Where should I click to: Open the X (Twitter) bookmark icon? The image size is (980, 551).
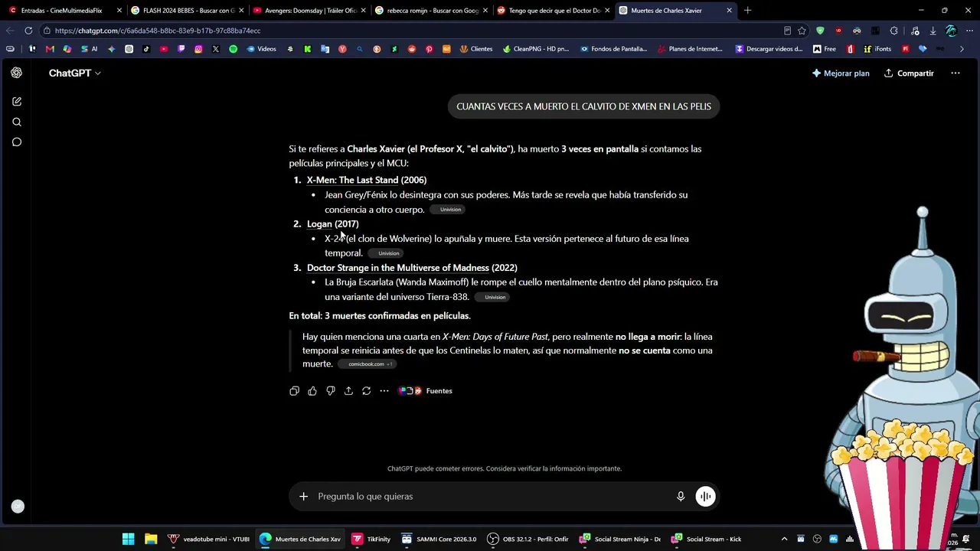tap(215, 49)
